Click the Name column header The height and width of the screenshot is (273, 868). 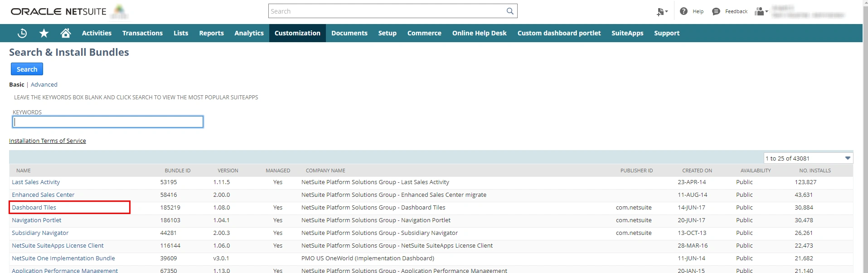click(24, 171)
